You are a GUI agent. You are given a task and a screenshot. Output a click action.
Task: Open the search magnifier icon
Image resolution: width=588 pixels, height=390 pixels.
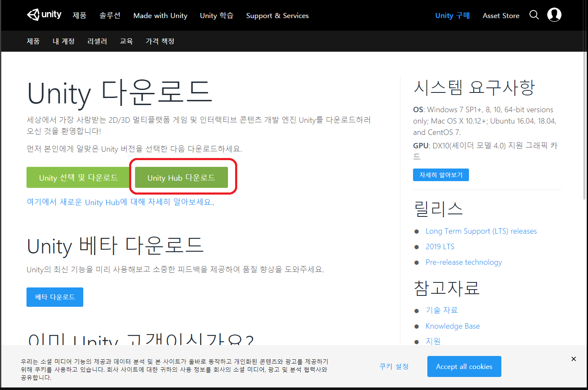(534, 15)
